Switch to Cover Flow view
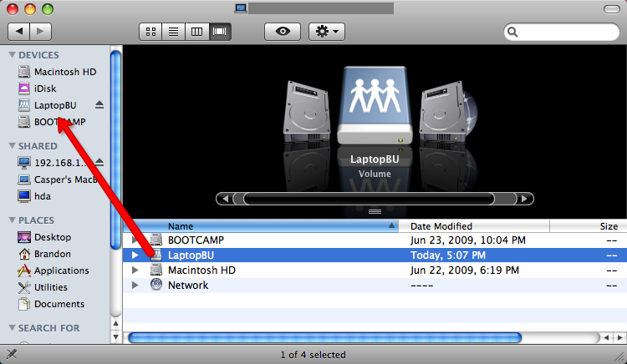627x364 pixels. coord(220,32)
